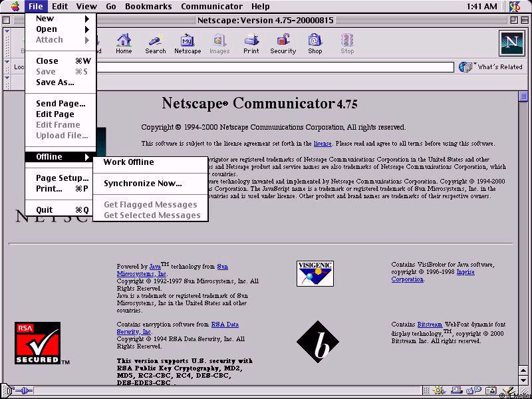Open the Apple menu

pyautogui.click(x=15, y=6)
